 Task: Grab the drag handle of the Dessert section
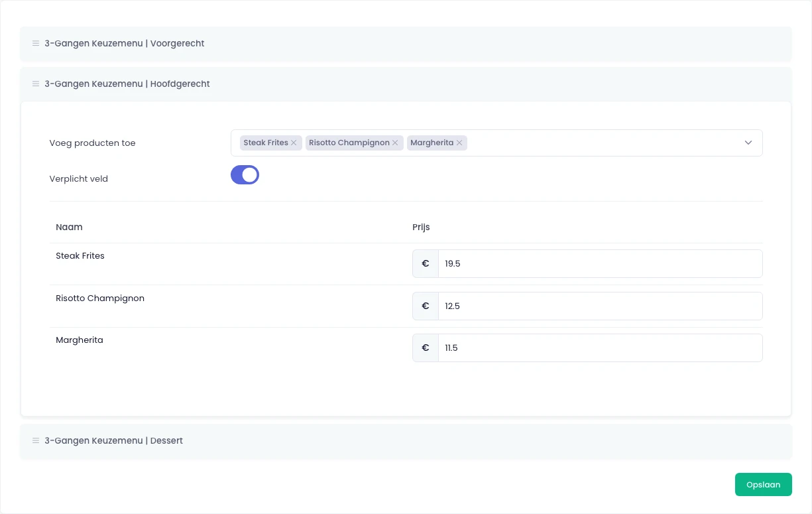click(36, 441)
